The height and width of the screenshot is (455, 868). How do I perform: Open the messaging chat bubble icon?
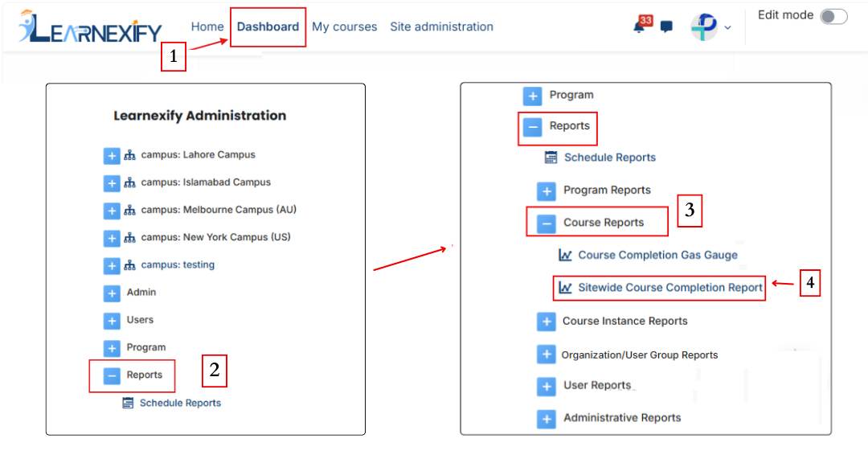[x=666, y=27]
